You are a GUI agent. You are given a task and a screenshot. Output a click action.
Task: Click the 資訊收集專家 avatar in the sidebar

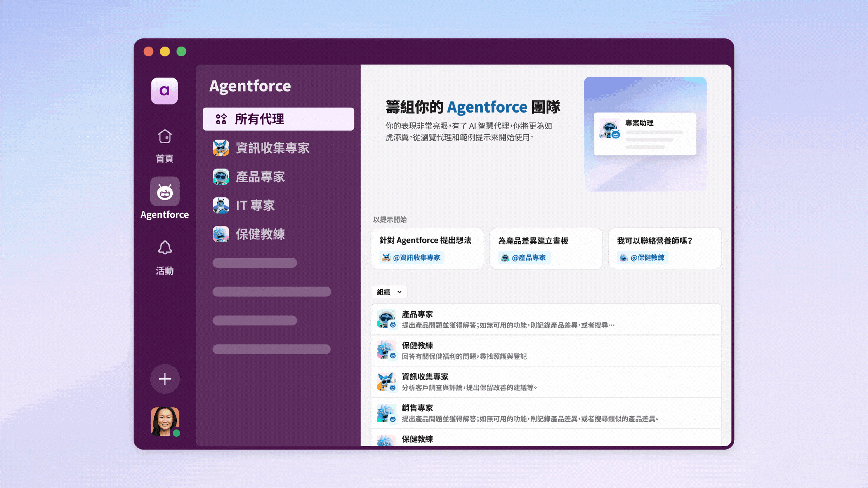[221, 148]
